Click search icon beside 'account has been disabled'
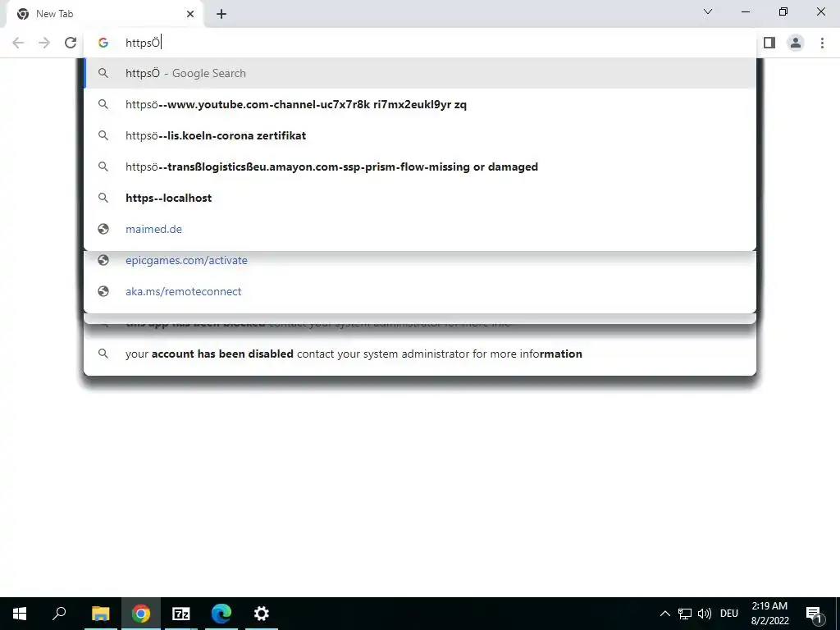The image size is (840, 630). 103,354
